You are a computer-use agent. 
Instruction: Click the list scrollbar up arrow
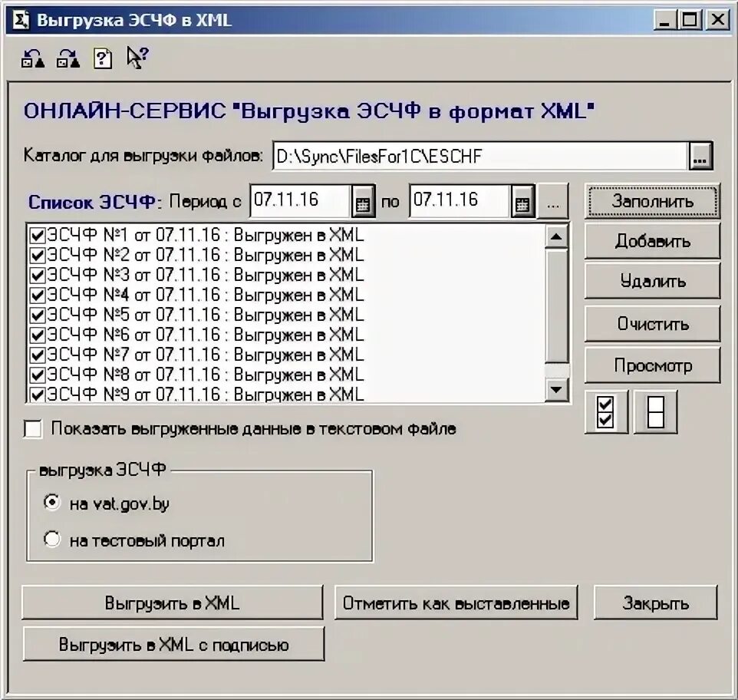556,236
